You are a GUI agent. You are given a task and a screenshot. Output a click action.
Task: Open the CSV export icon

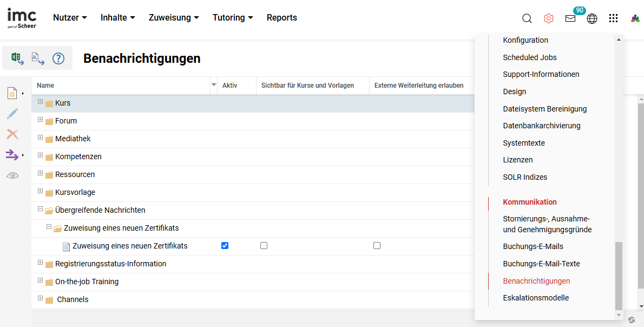tap(36, 58)
